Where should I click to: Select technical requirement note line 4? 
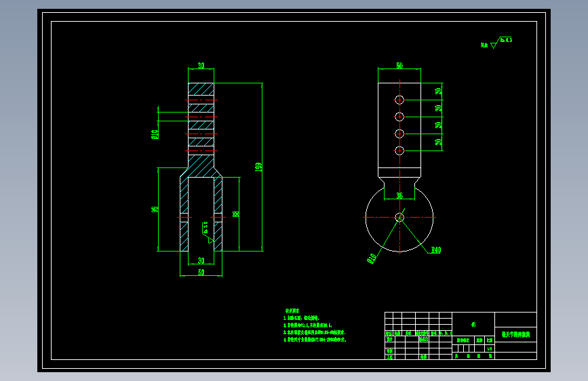point(315,340)
